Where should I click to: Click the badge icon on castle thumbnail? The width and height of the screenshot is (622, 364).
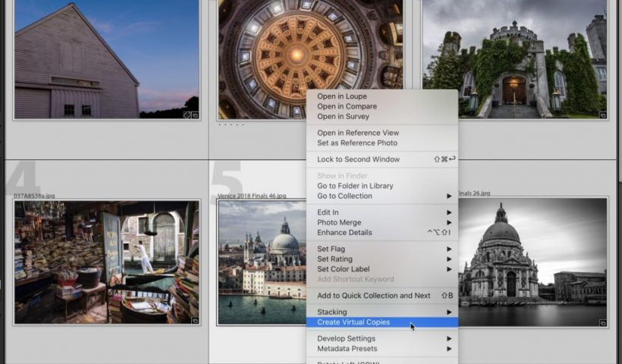click(x=602, y=115)
